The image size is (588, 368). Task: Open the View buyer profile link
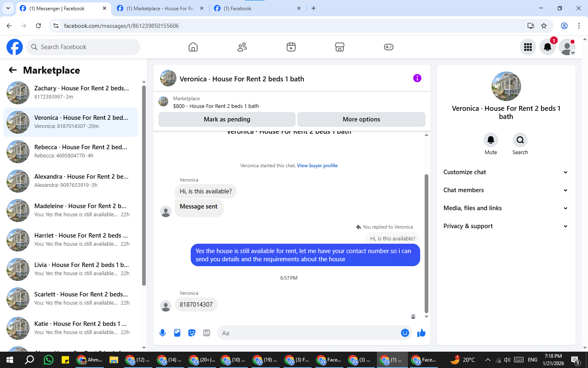(x=317, y=166)
